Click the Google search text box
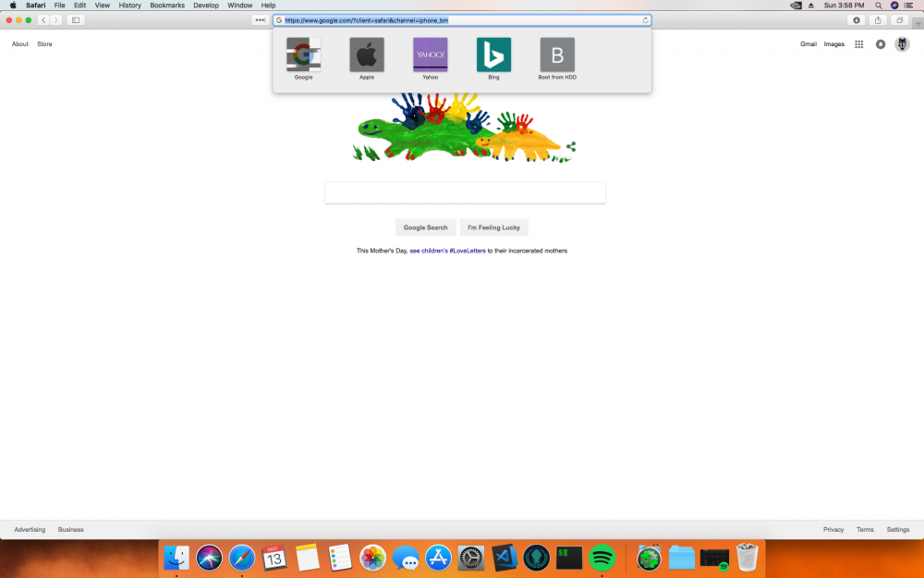This screenshot has height=578, width=924. pos(465,193)
